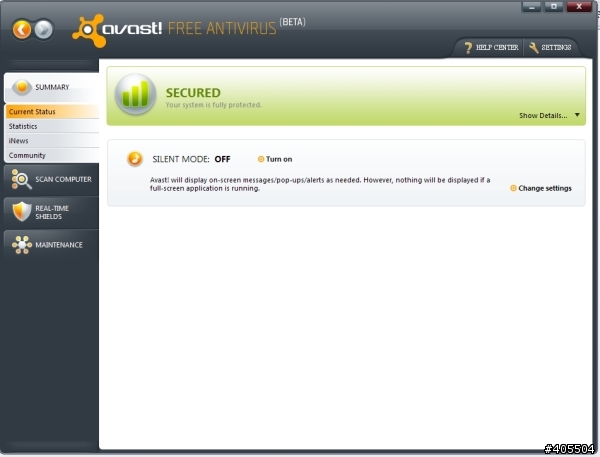
Task: Click the Silent Mode music note icon
Action: 135,158
